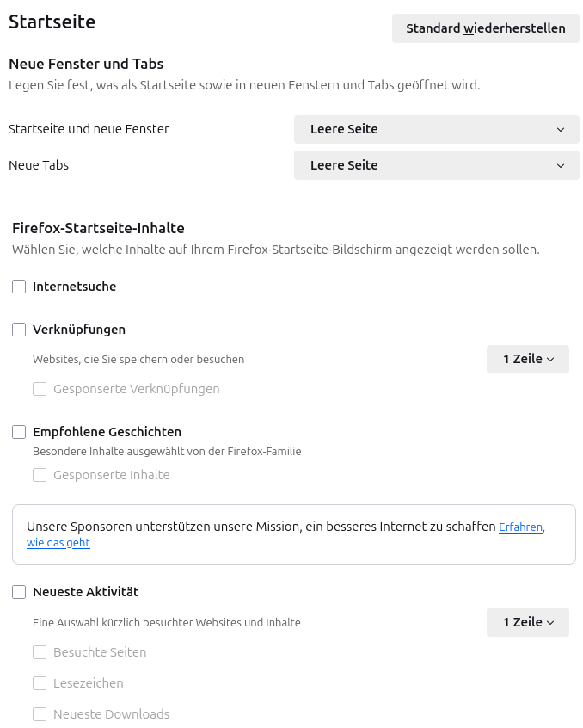Image resolution: width=583 pixels, height=728 pixels.
Task: Click the chevron arrow in Neue Tabs dropdown
Action: (x=561, y=166)
